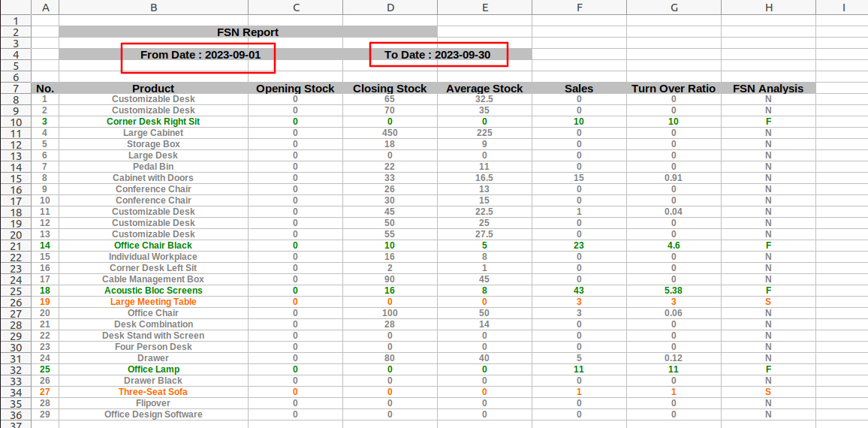The height and width of the screenshot is (428, 868).
Task: Select sales value 23 for Office Chair Black
Action: click(580, 246)
